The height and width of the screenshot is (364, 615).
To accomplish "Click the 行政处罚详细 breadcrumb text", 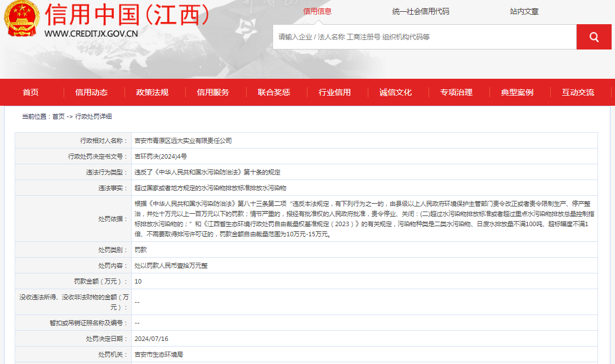I will [x=93, y=116].
